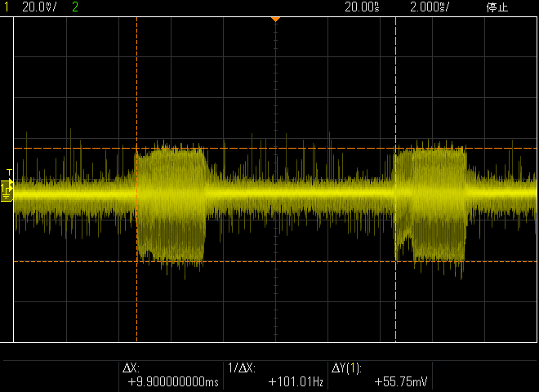Image resolution: width=539 pixels, height=392 pixels.
Task: Click the left vertical X1 cursor line
Action: (137, 179)
